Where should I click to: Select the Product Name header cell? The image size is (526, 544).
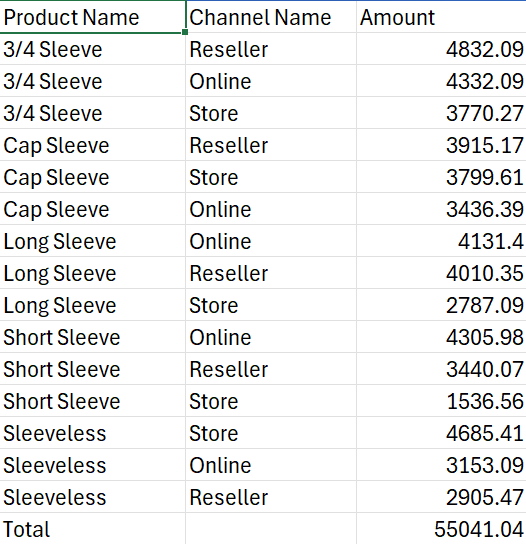pyautogui.click(x=93, y=17)
